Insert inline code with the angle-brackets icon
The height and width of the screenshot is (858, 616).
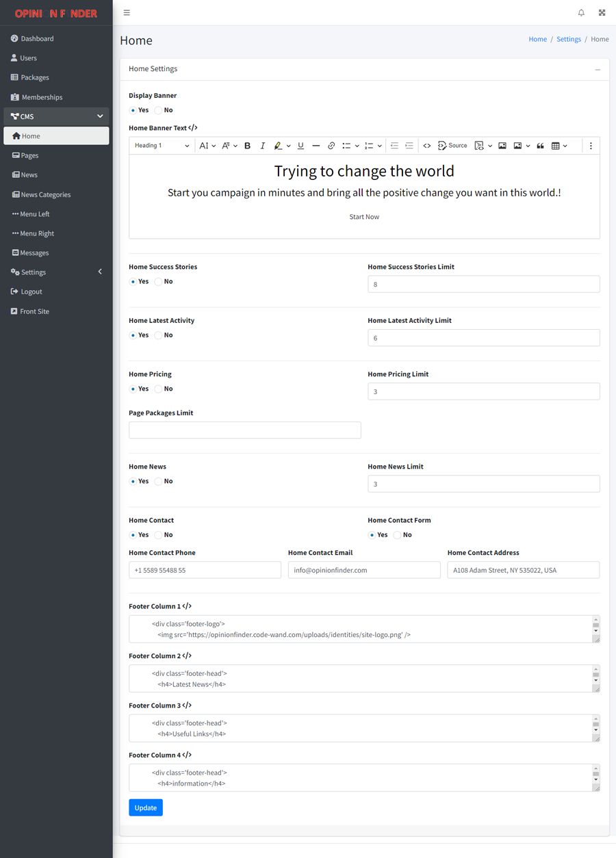pos(427,146)
